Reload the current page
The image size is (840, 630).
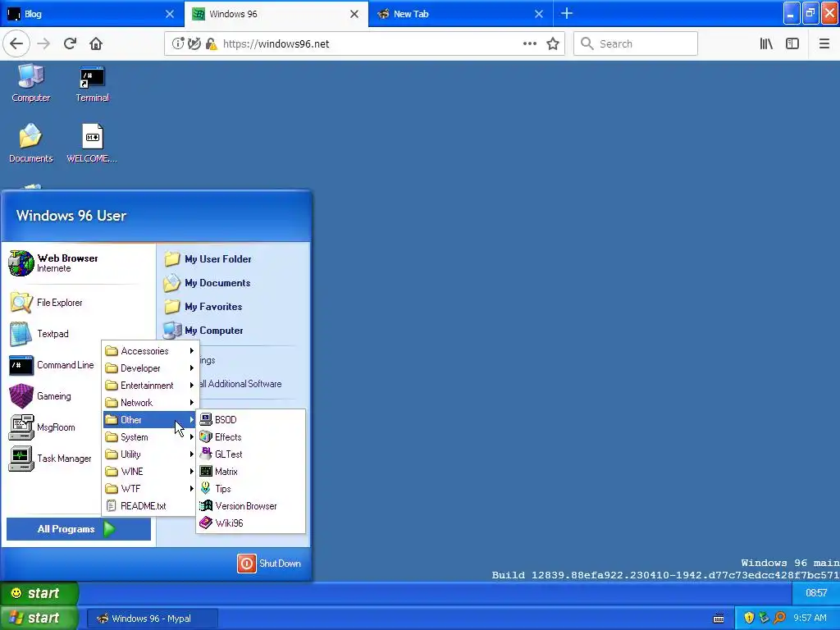click(71, 44)
